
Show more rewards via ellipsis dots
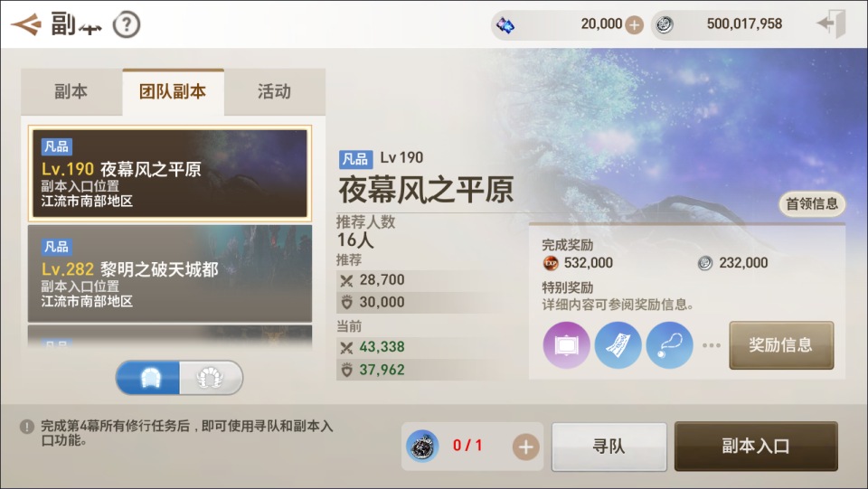pos(712,345)
